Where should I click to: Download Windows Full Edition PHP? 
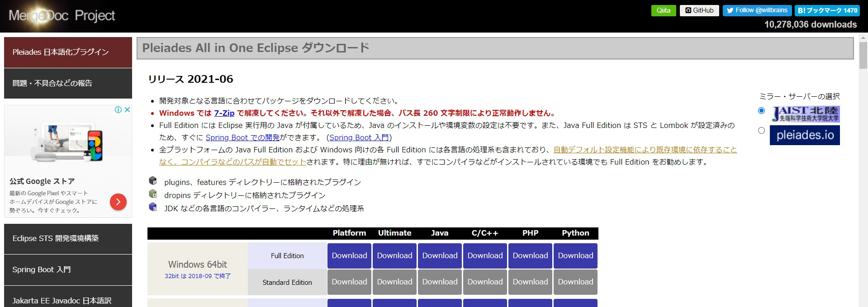530,256
